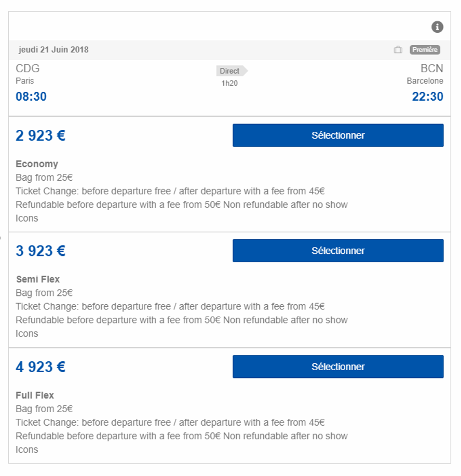The height and width of the screenshot is (476, 461).
Task: Select the 2 923 € Economy fare
Action: [338, 135]
